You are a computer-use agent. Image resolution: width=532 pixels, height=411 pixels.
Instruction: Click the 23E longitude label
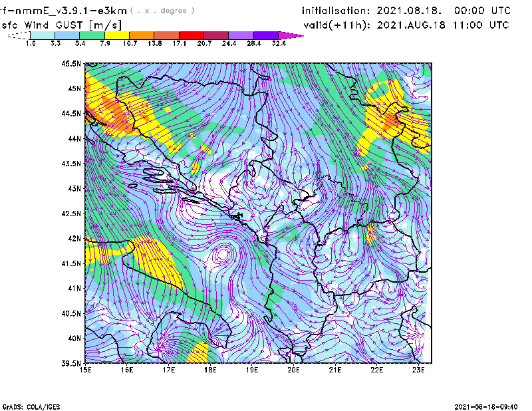tap(418, 370)
